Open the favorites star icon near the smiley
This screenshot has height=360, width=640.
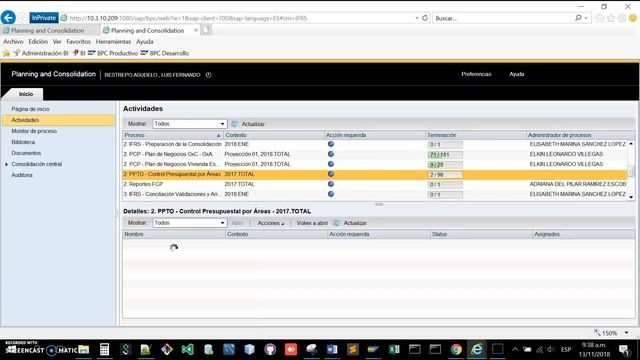click(x=611, y=18)
